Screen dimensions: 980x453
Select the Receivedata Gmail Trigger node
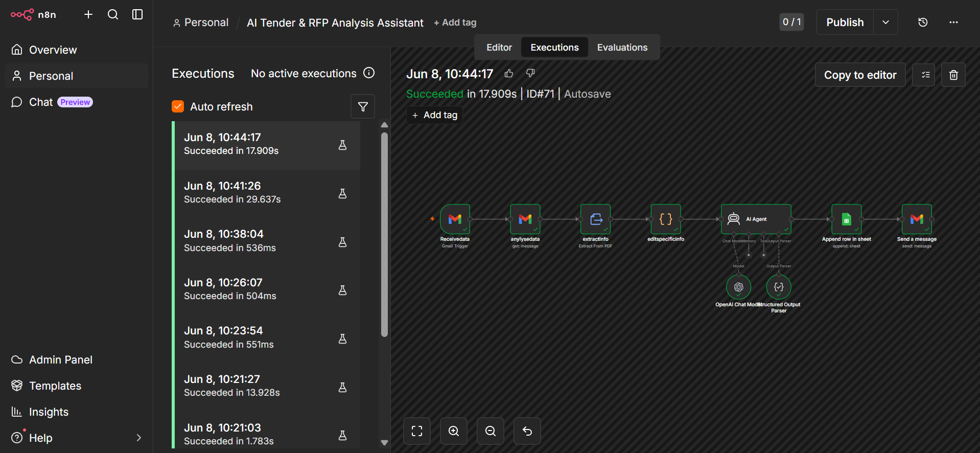455,219
